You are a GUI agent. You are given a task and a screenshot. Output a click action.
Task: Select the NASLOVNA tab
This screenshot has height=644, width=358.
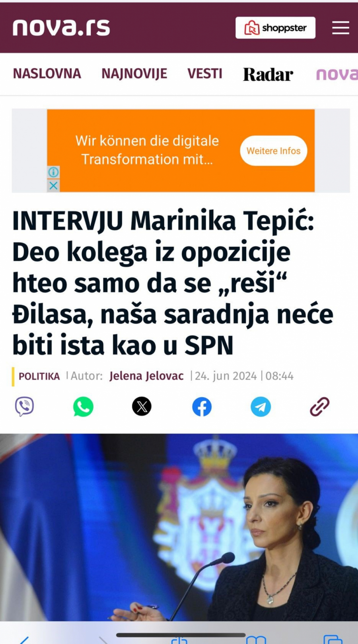click(47, 74)
